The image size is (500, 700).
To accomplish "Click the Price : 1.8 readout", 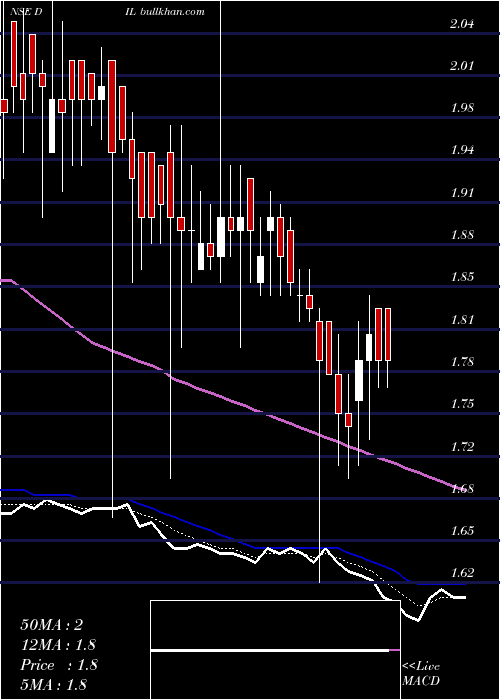I will coord(58,665).
